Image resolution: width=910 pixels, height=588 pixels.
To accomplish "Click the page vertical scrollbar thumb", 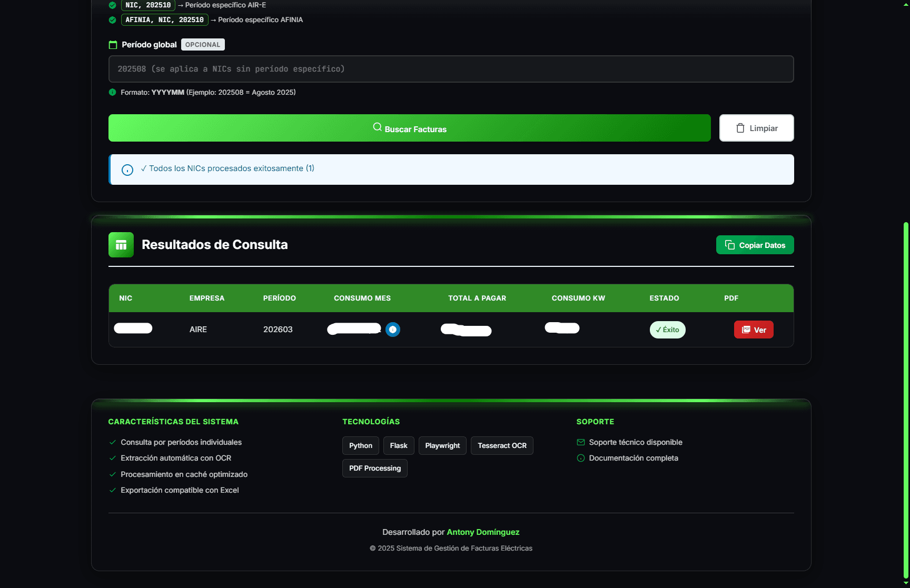I will 906,400.
